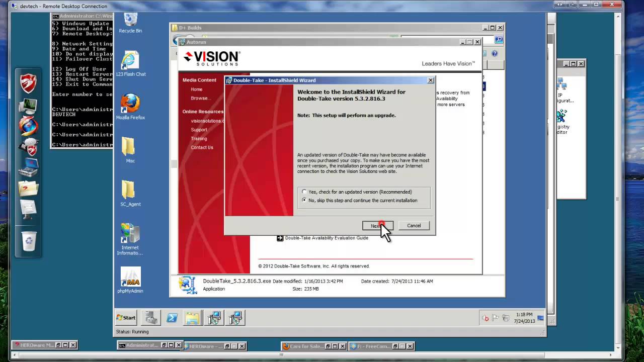
Task: Click DoubleTake_5.3.2.816.3.exe file icon in details pane
Action: (188, 285)
